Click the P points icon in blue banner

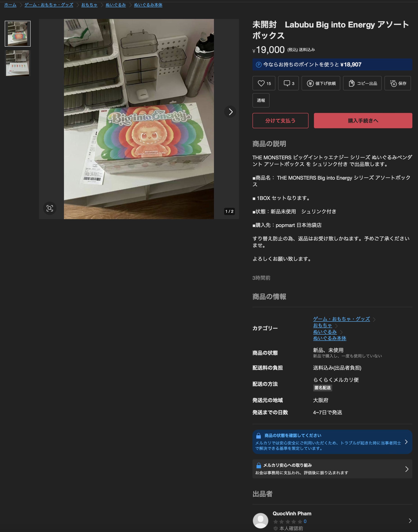pyautogui.click(x=259, y=65)
